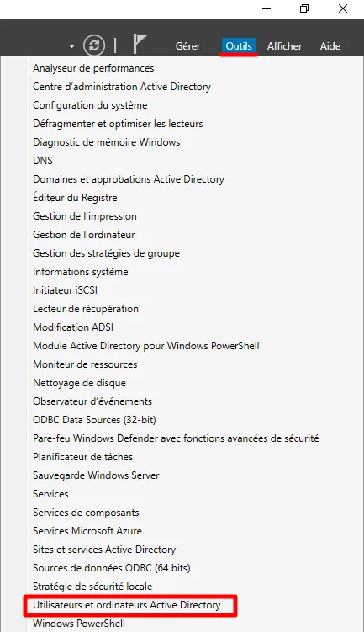Open the DNS manager
Image resolution: width=364 pixels, height=632 pixels.
click(43, 161)
